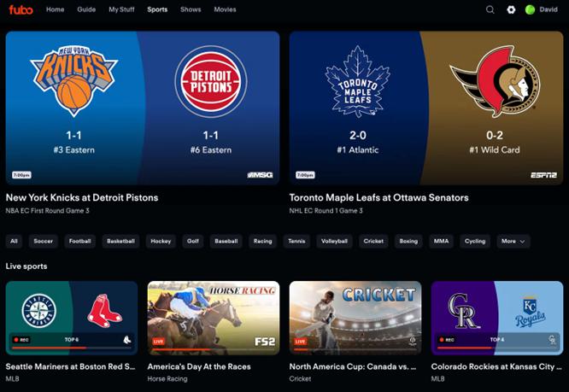Select the Cycling filter chip
This screenshot has height=392, width=569.
(x=475, y=241)
